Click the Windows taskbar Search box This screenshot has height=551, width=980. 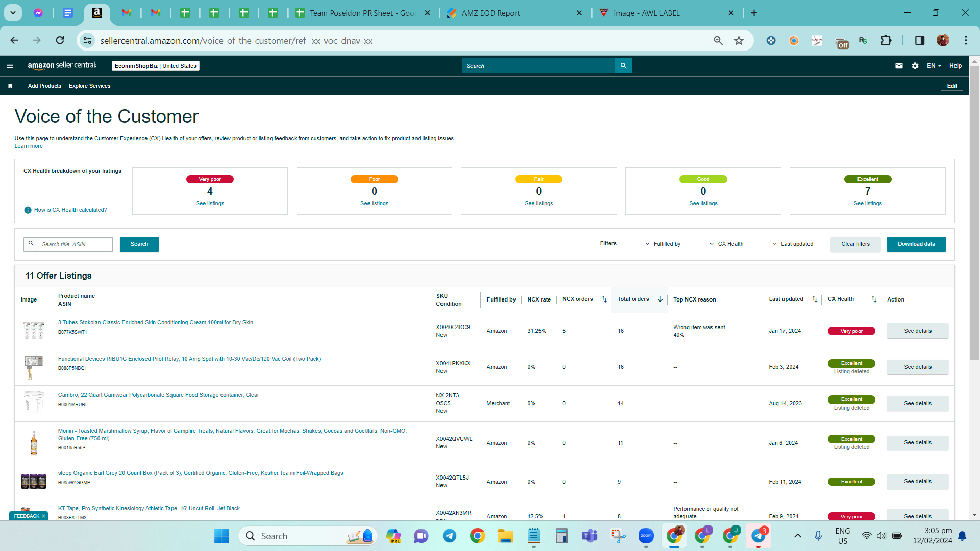tap(308, 536)
